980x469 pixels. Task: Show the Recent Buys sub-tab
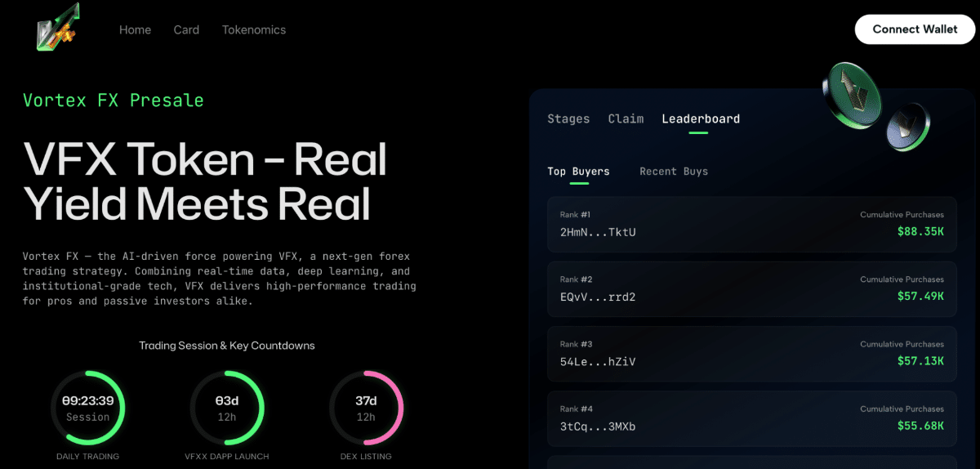tap(674, 172)
